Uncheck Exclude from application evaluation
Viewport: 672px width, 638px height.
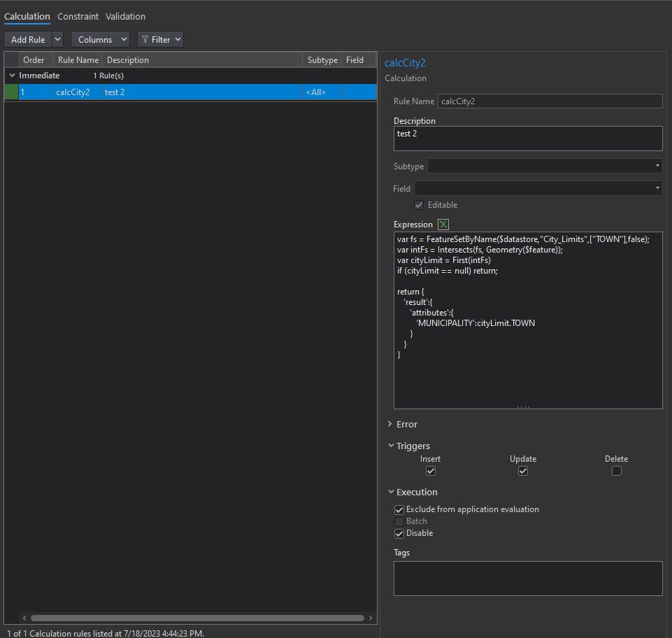click(x=399, y=510)
